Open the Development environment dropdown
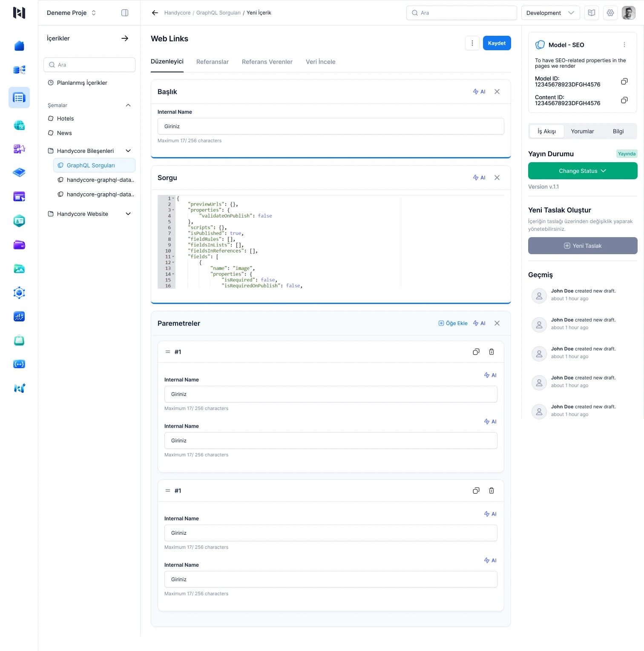Image resolution: width=644 pixels, height=651 pixels. click(550, 13)
